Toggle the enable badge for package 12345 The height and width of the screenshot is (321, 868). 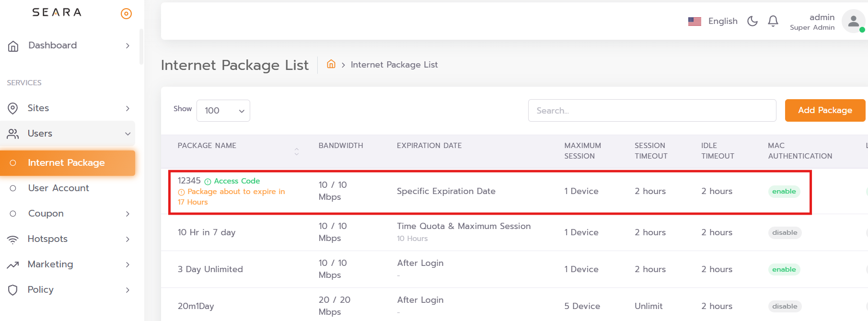click(x=784, y=191)
